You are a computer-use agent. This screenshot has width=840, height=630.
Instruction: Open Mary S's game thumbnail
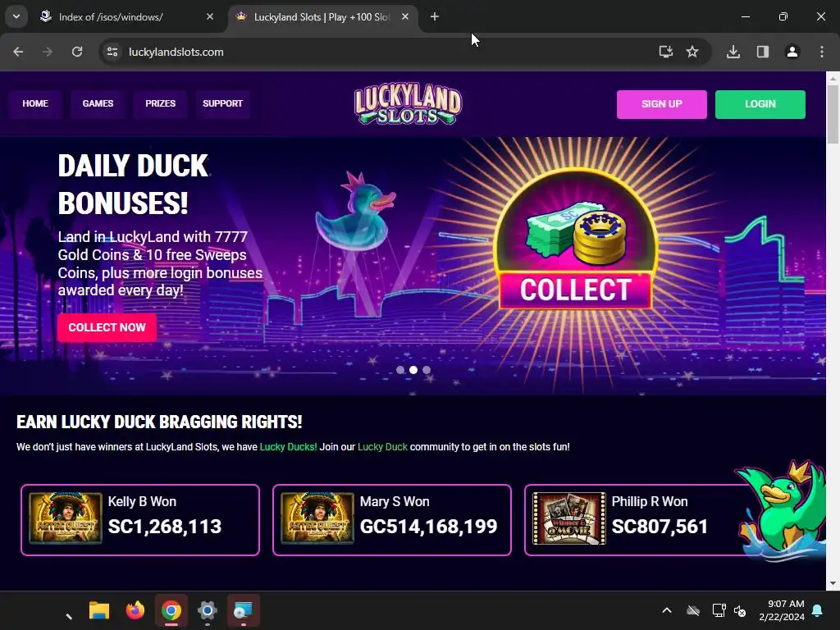tap(317, 518)
